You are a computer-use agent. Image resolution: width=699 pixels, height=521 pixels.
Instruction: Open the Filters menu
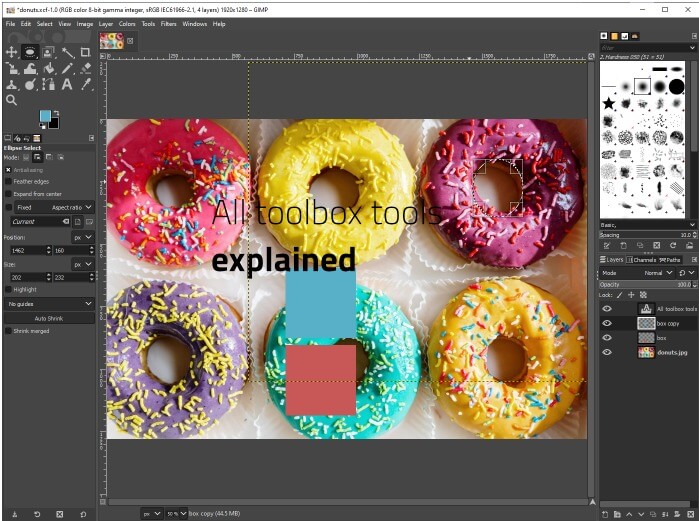pyautogui.click(x=169, y=24)
